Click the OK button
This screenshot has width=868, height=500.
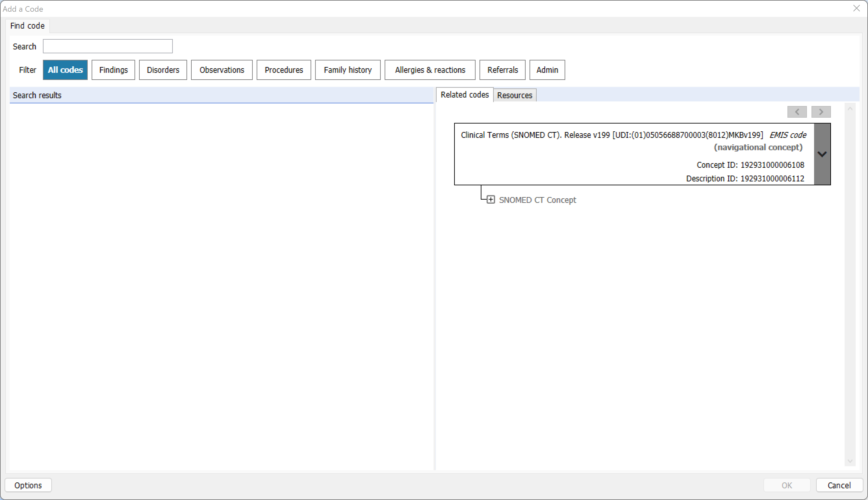[x=787, y=485]
